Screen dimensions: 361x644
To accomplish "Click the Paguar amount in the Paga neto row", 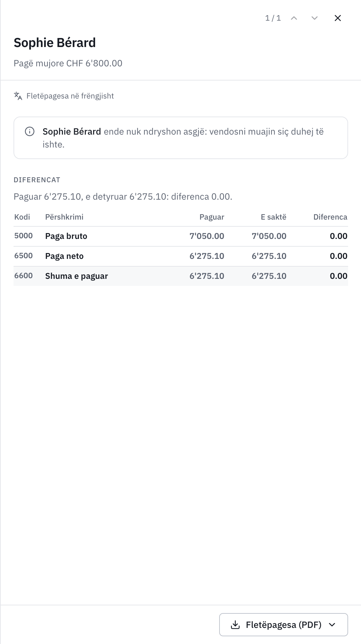I will pos(207,256).
